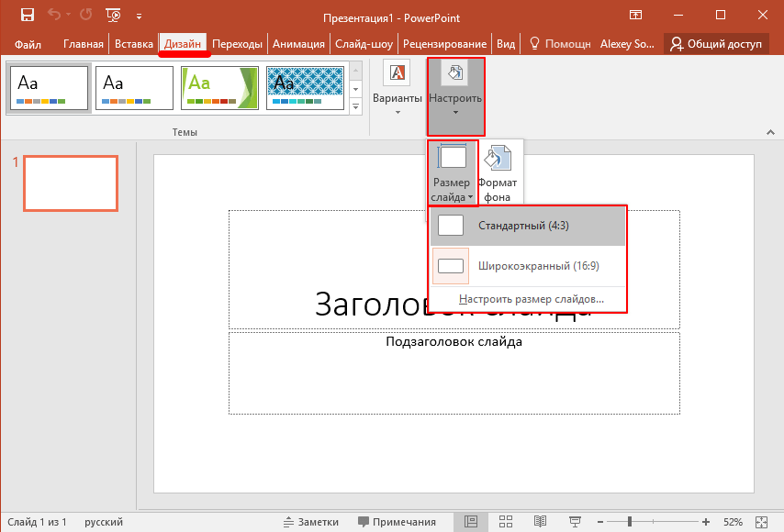Click the Помощник lightbulb search box
Viewport: 784px width, 532px height.
(x=560, y=44)
